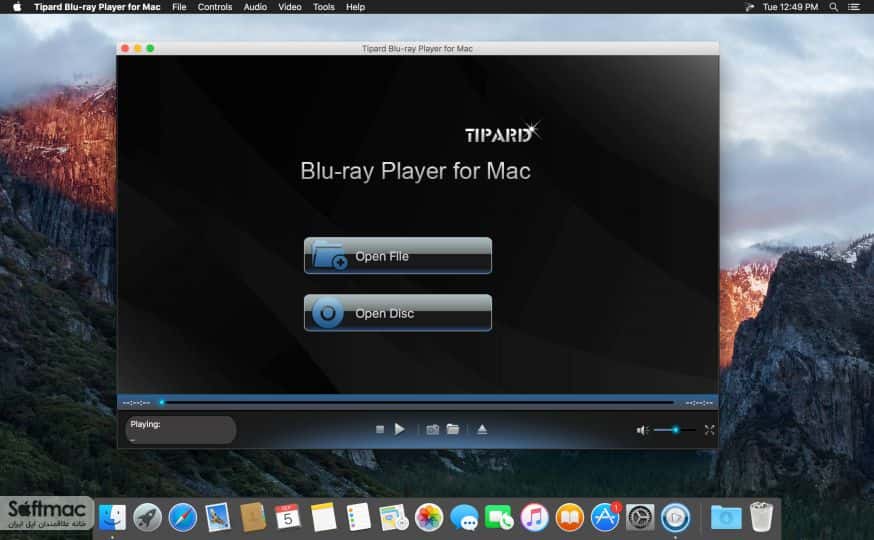
Task: Click the Tue 12:49 PM clock
Action: pyautogui.click(x=790, y=7)
